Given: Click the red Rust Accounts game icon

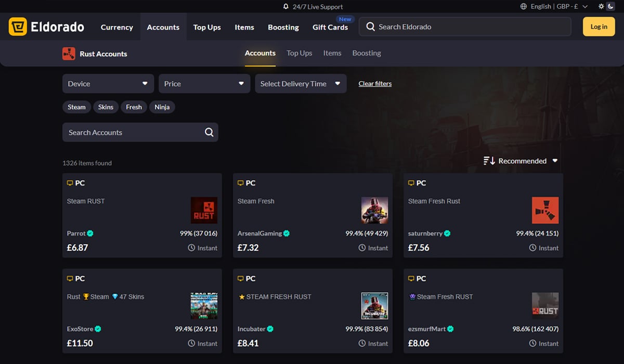Looking at the screenshot, I should (x=69, y=54).
